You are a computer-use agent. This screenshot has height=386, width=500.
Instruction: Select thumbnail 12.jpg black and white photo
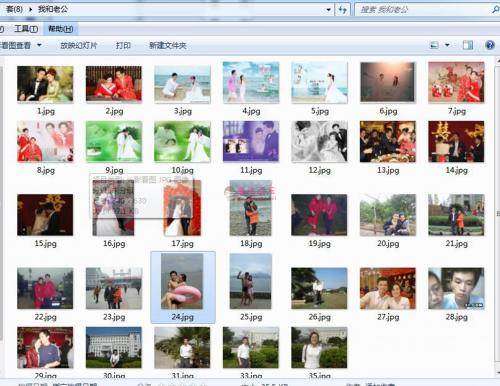click(x=319, y=141)
